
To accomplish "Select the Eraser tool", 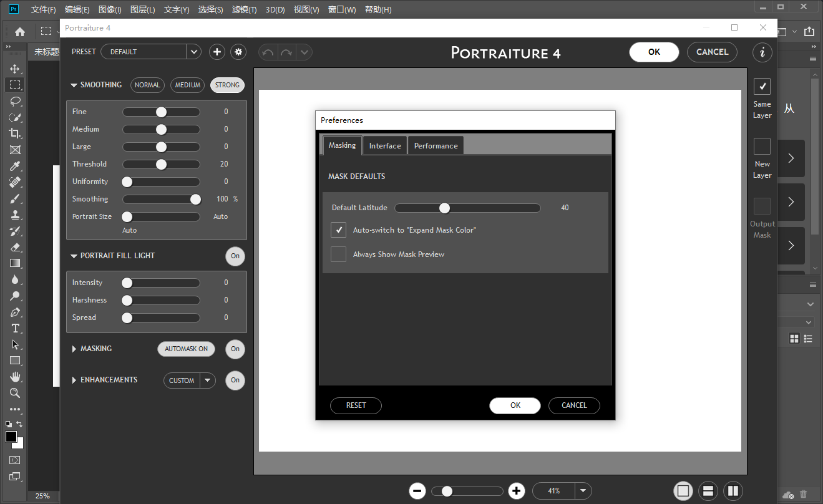I will tap(15, 247).
